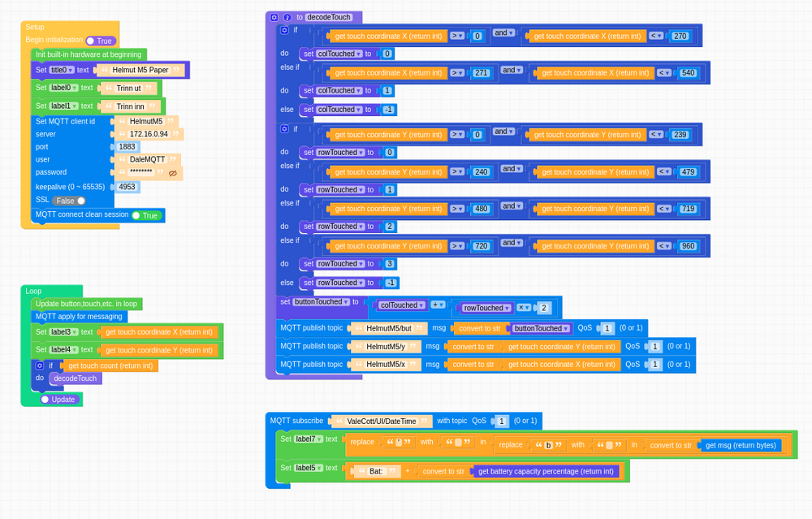Toggle the SSL False switch
Viewport: 812px width, 519px height.
pyautogui.click(x=69, y=201)
